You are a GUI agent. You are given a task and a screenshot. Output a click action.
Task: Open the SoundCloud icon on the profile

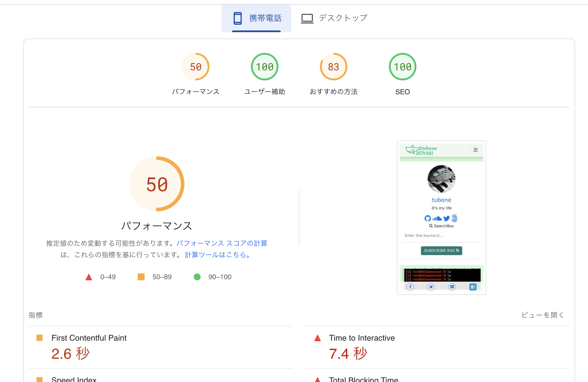[x=437, y=218]
